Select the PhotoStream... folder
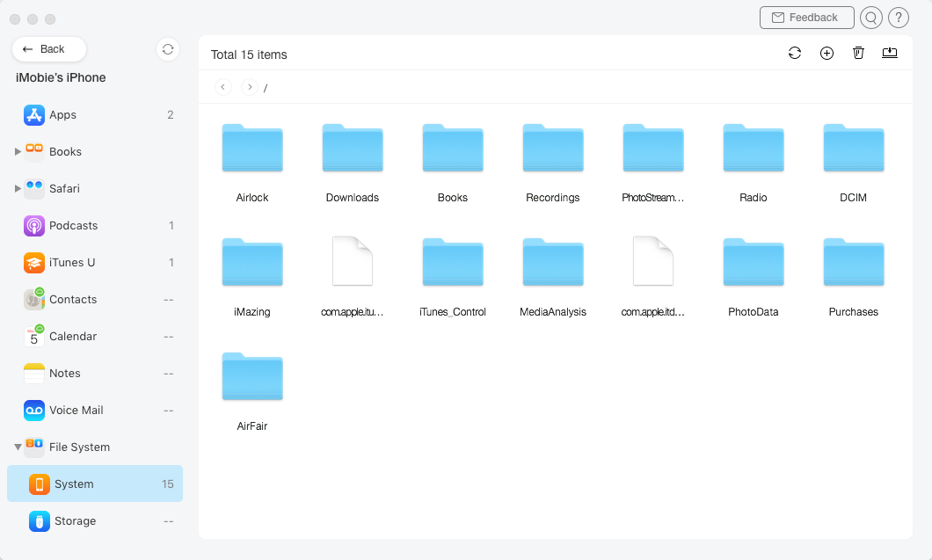 tap(653, 149)
